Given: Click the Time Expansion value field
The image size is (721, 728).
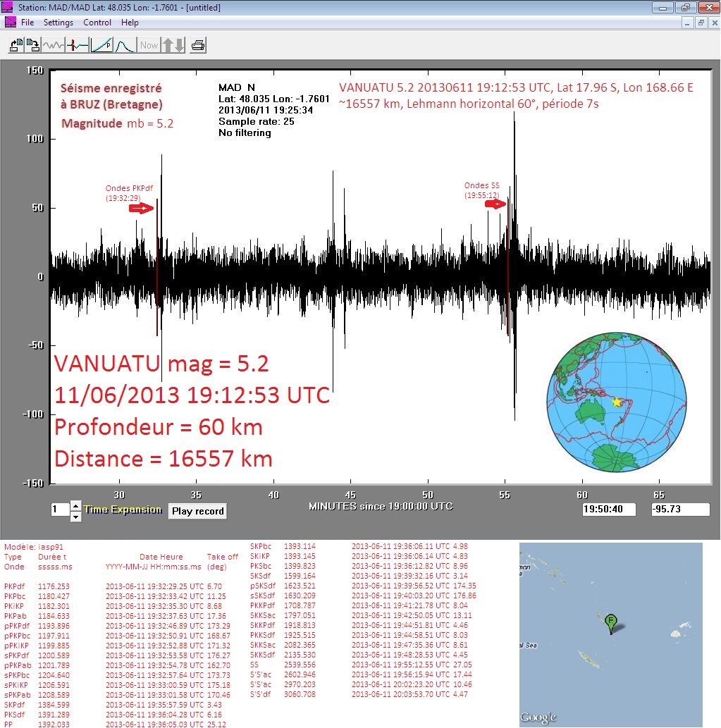Looking at the screenshot, I should tap(59, 510).
